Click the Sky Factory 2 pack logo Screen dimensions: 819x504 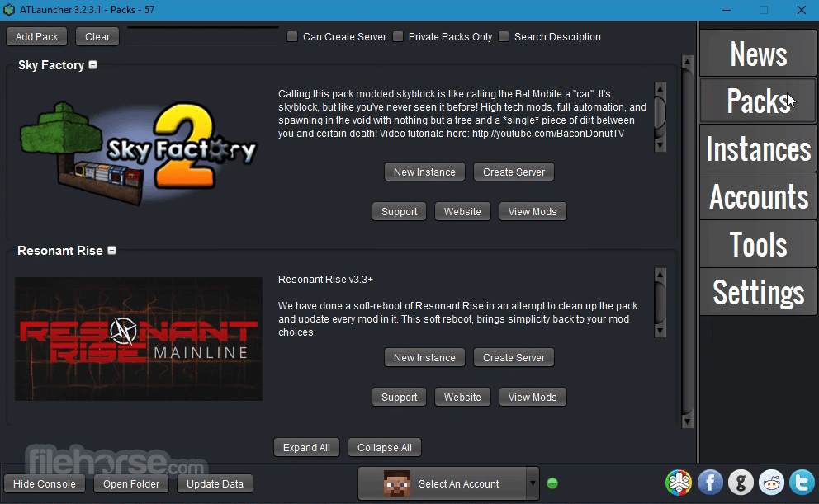[138, 152]
